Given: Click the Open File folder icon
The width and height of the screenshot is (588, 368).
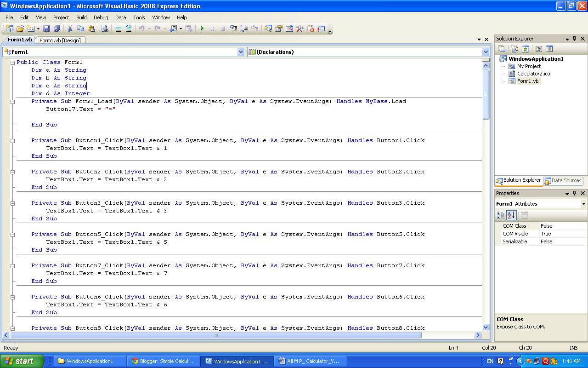Looking at the screenshot, I should click(20, 29).
